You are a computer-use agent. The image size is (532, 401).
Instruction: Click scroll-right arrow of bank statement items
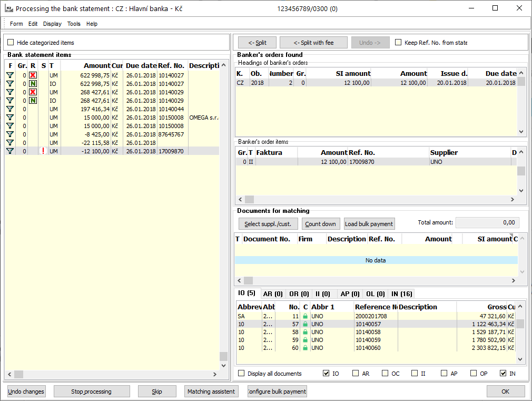(215, 374)
